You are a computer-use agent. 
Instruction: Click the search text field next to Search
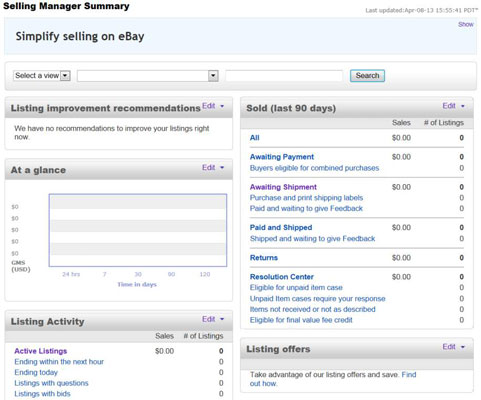click(284, 76)
